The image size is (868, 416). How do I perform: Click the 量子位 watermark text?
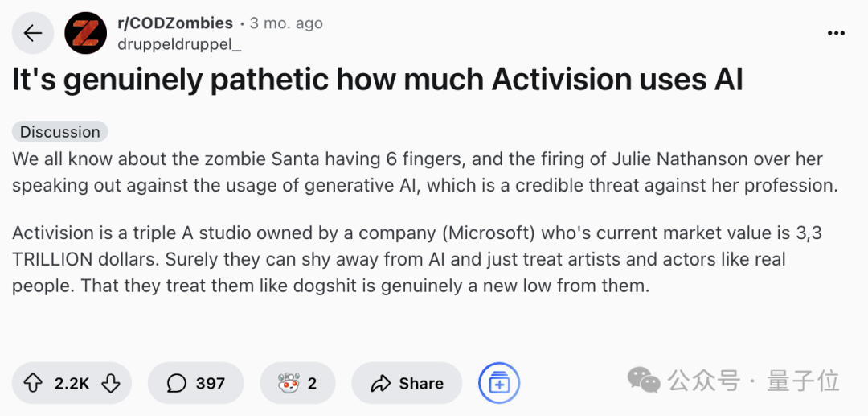[803, 381]
